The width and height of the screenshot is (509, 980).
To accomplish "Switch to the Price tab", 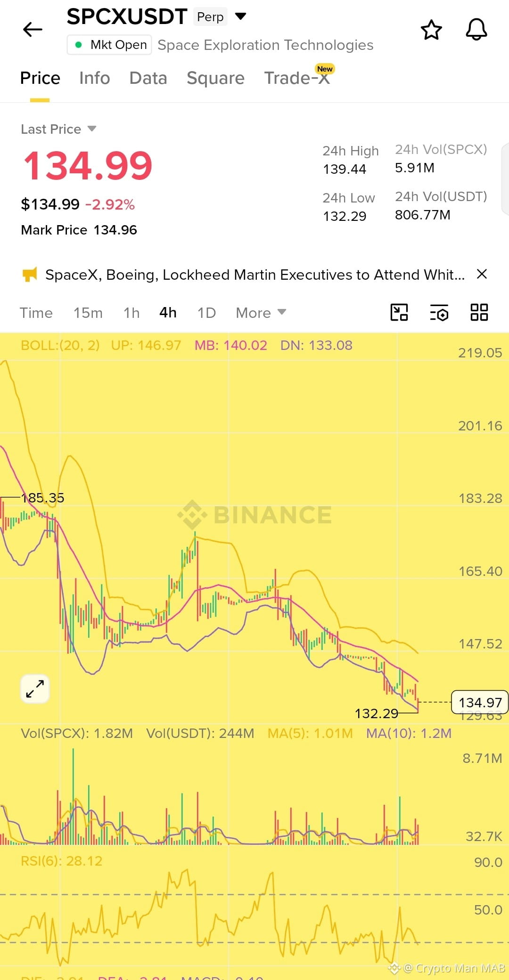I will point(40,78).
